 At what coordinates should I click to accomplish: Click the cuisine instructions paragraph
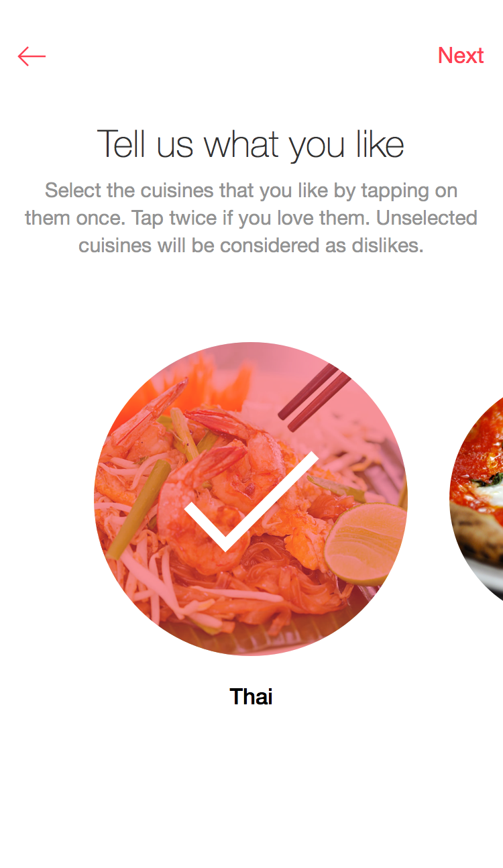[x=251, y=218]
